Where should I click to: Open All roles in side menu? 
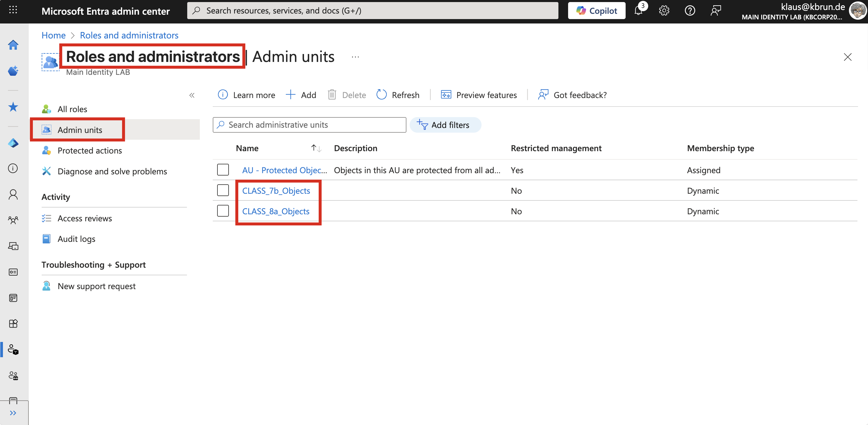[72, 109]
